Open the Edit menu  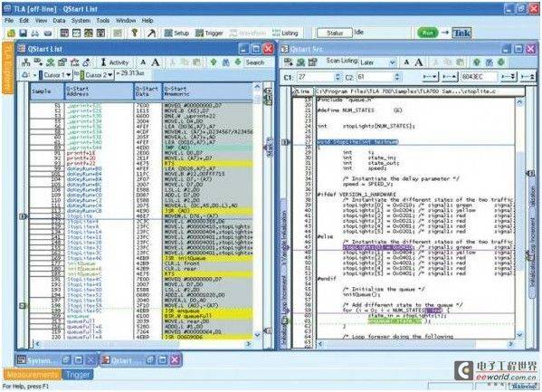pos(24,21)
